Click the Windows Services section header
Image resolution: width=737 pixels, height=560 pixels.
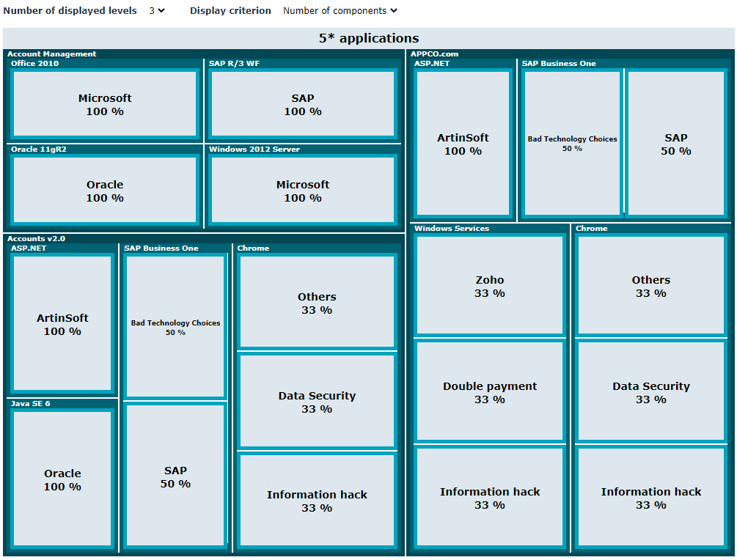tap(452, 229)
